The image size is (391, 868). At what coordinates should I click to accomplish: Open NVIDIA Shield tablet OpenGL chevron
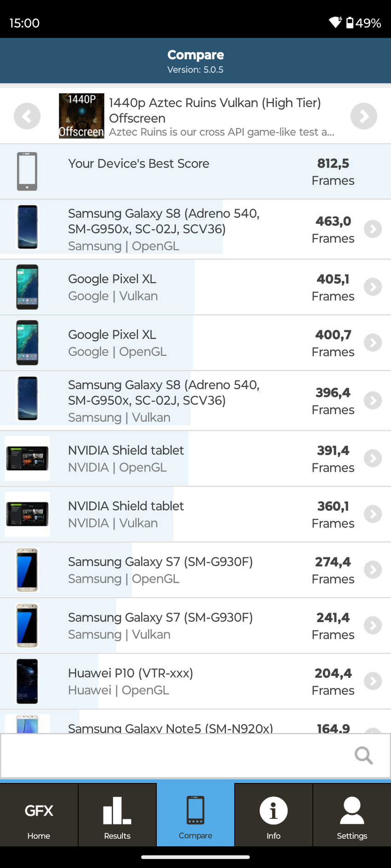pyautogui.click(x=373, y=458)
